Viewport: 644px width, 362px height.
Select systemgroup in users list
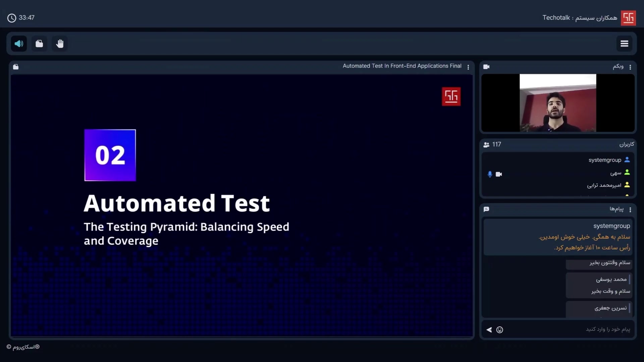605,160
